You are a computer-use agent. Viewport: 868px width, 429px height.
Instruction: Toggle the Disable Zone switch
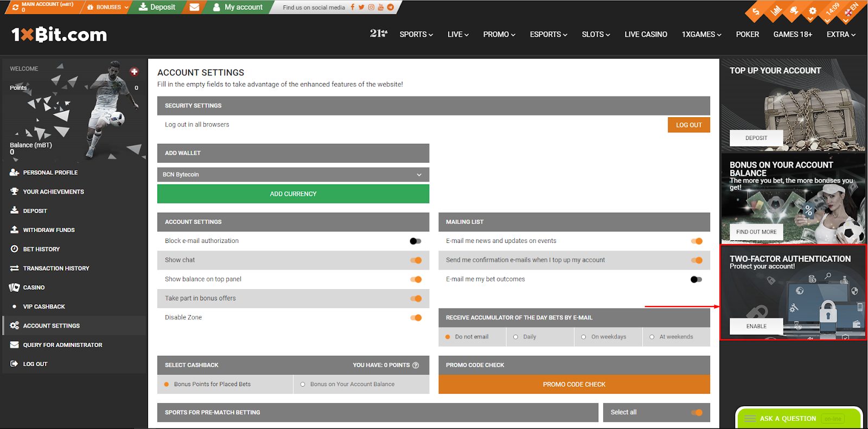[416, 318]
